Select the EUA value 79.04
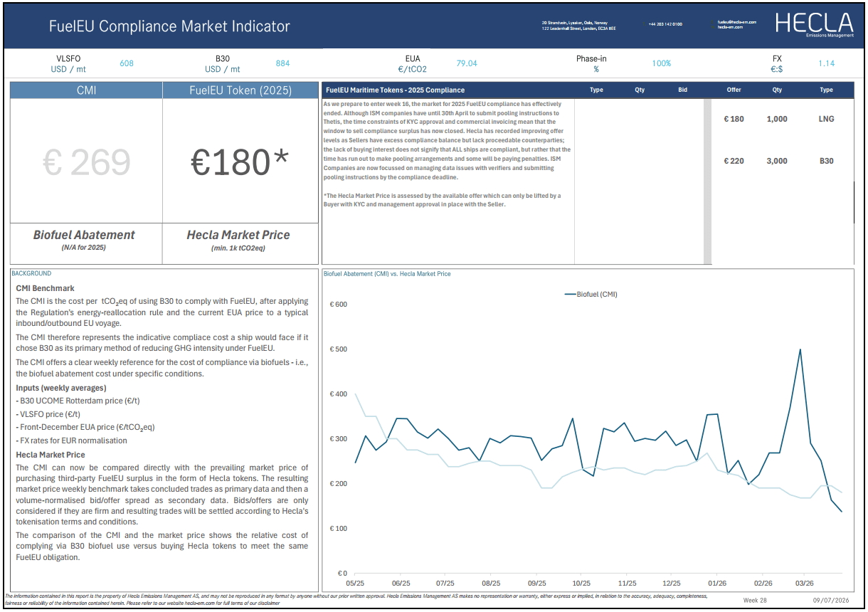 467,63
